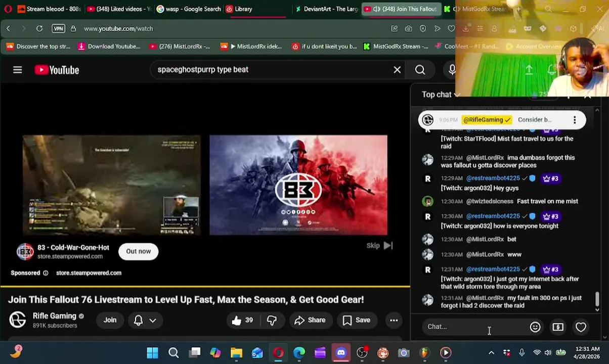Open Task View on the taskbar
Image resolution: width=609 pixels, height=364 pixels.
coord(195,353)
